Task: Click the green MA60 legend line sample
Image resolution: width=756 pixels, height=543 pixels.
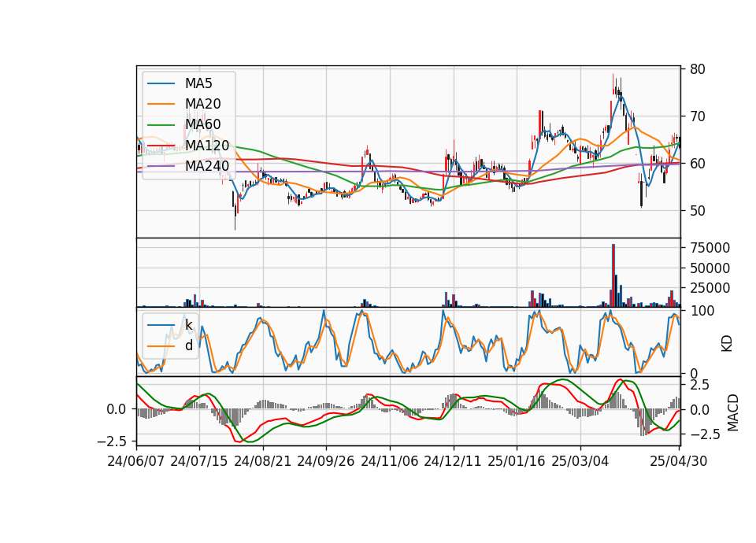Action: tap(161, 125)
